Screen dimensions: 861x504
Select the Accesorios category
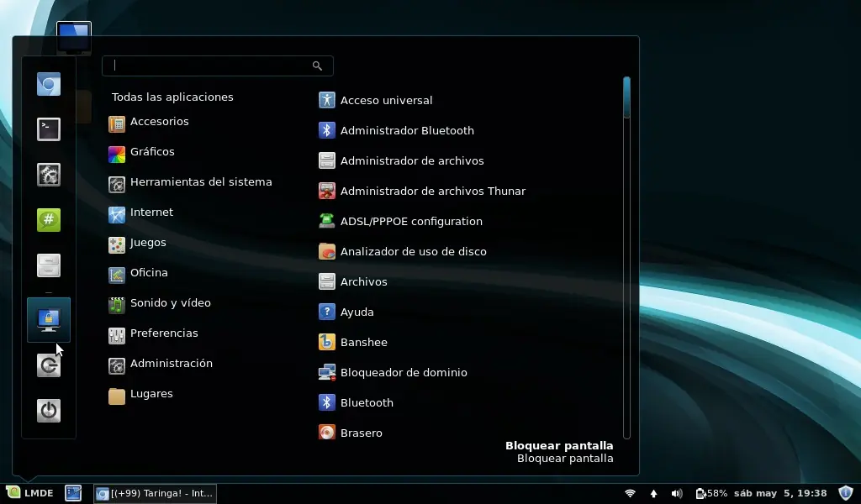point(159,122)
